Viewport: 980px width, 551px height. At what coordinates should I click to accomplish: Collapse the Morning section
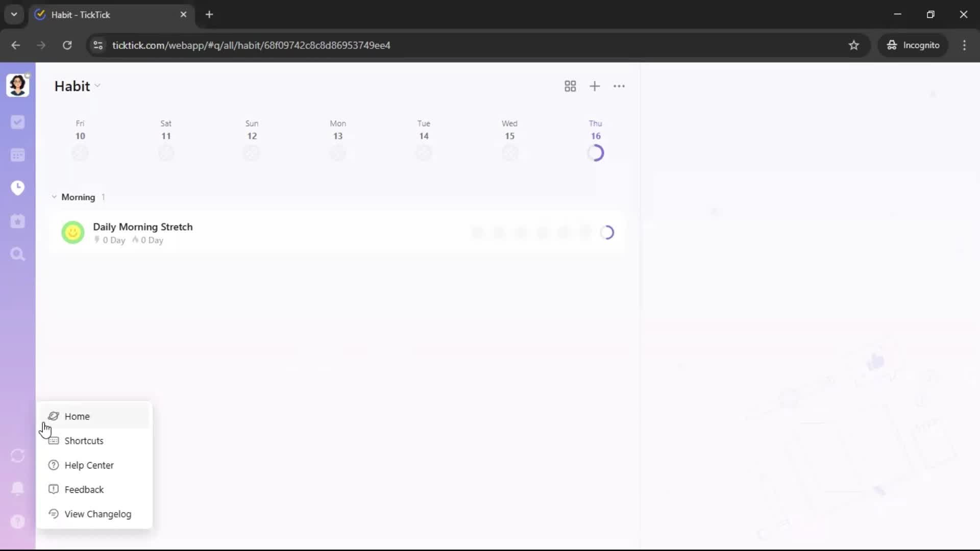(x=54, y=197)
